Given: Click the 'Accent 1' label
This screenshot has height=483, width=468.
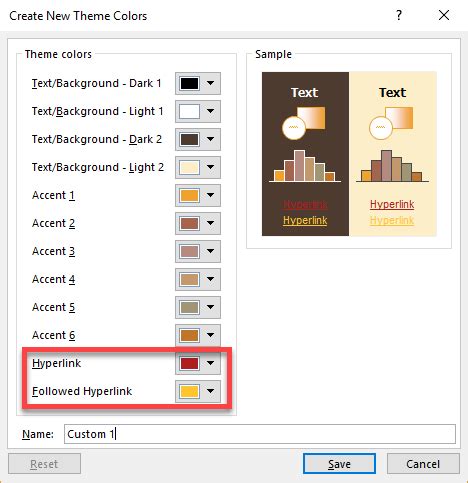Looking at the screenshot, I should [x=53, y=195].
